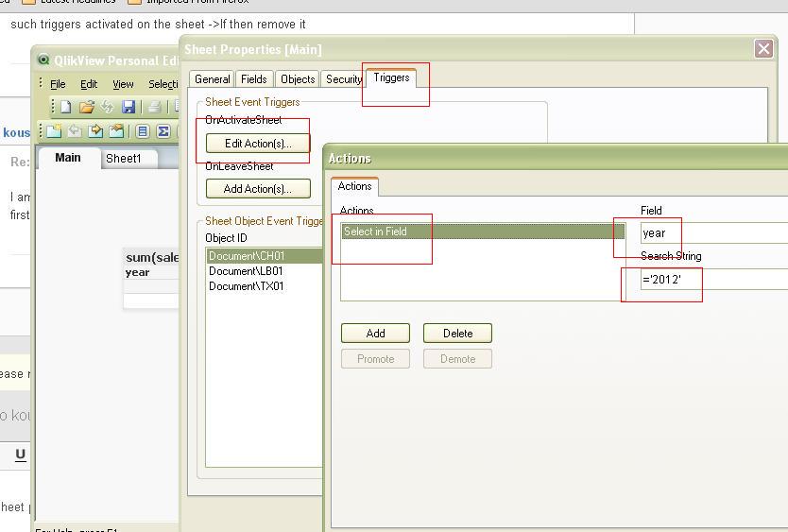Switch to the Fields tab
Image resolution: width=788 pixels, height=532 pixels.
pos(254,79)
